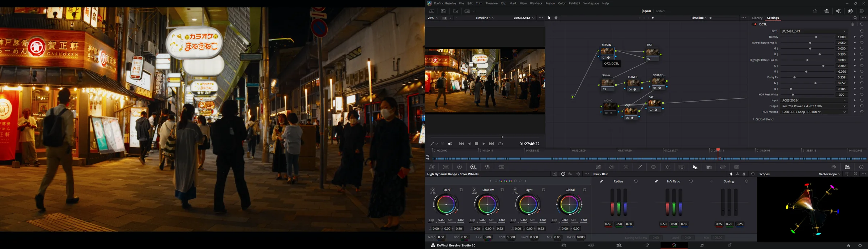The width and height of the screenshot is (868, 249).
Task: Switch to the Color page
Action: [674, 245]
